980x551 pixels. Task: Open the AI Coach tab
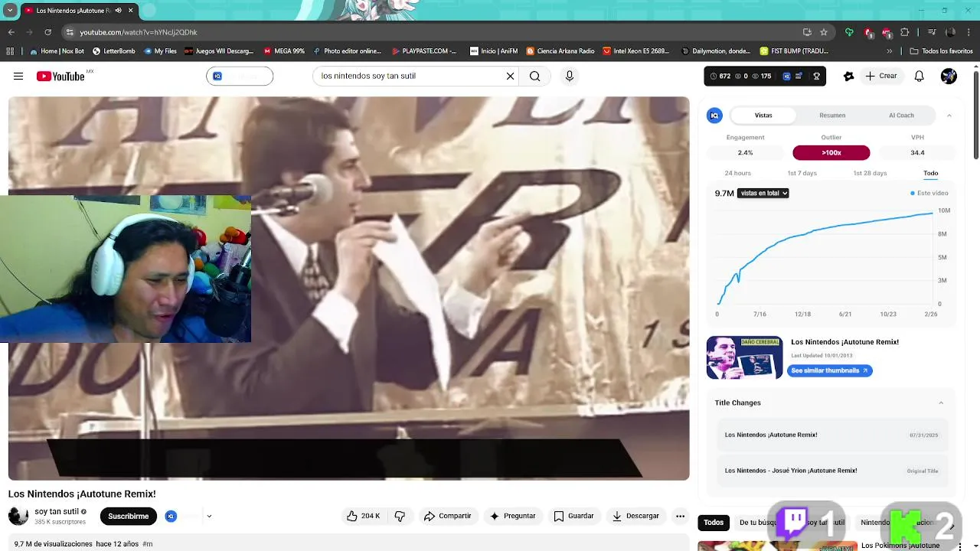point(901,116)
